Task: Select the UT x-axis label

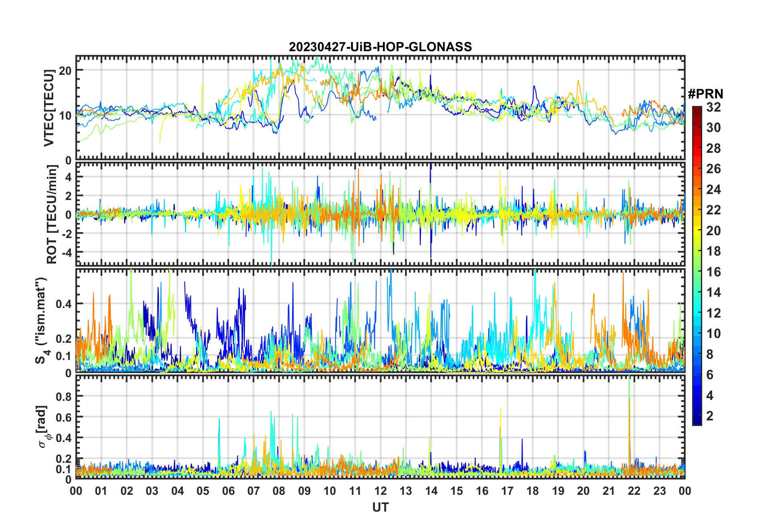Action: tap(380, 507)
